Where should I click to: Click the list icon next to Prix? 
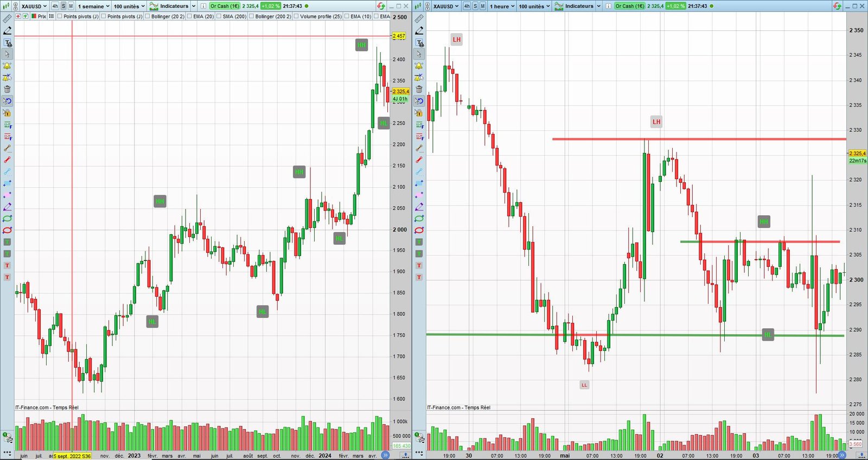point(52,16)
